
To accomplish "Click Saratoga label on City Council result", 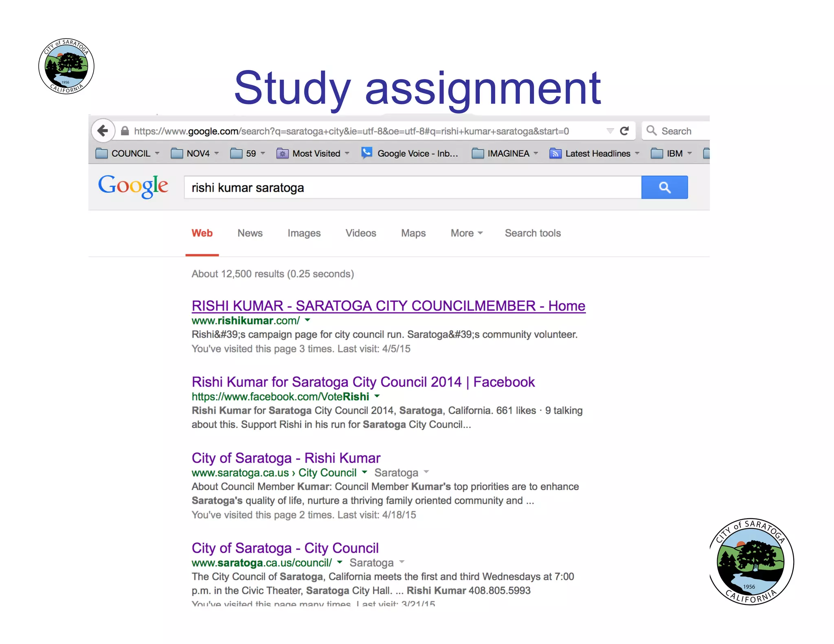I will tap(371, 563).
